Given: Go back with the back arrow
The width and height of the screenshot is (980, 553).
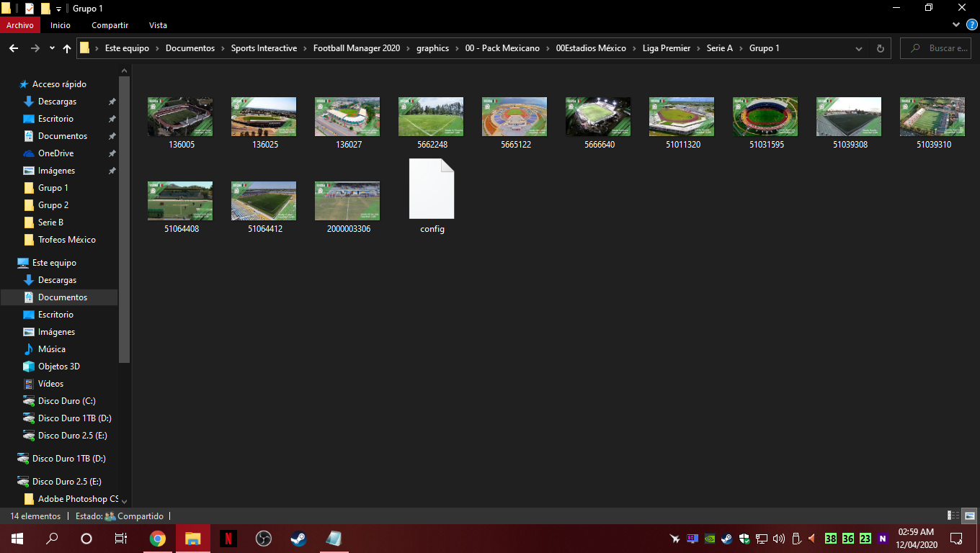Looking at the screenshot, I should [x=13, y=48].
